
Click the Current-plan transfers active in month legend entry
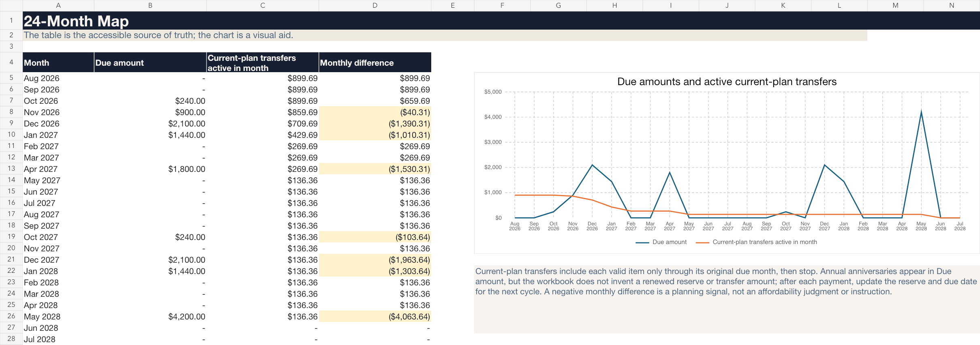(756, 242)
